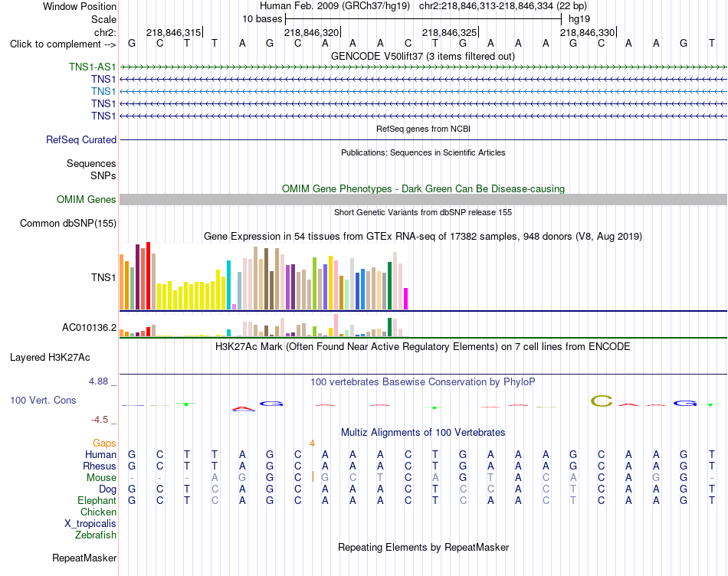The width and height of the screenshot is (728, 576).
Task: Click the Sequences track label
Action: (91, 163)
